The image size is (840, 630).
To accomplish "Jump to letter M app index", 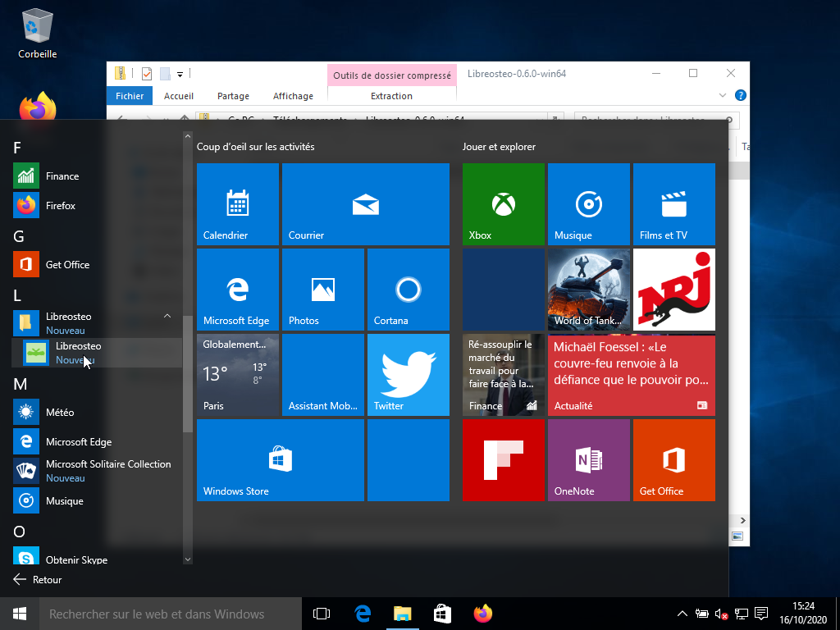I will pos(20,384).
